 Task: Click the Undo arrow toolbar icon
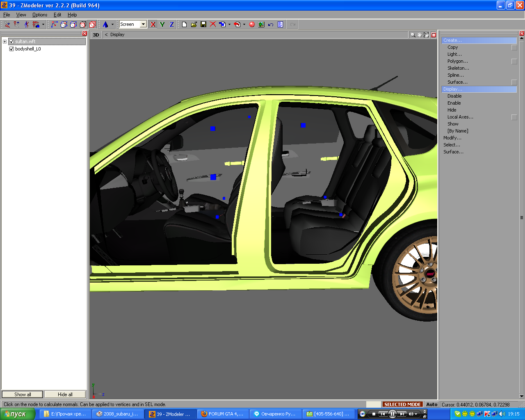click(271, 25)
